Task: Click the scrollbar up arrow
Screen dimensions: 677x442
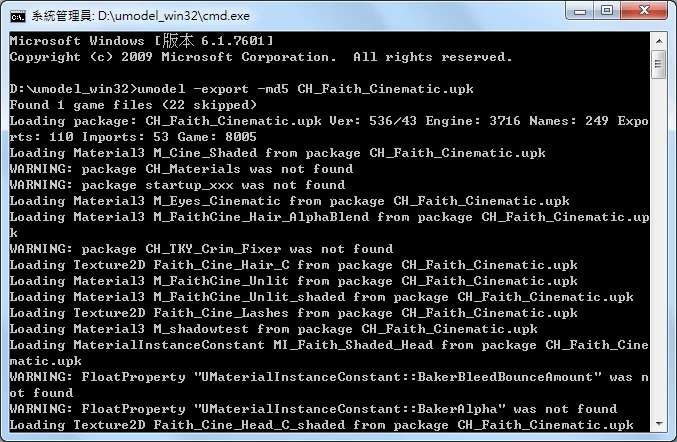Action: click(x=658, y=39)
